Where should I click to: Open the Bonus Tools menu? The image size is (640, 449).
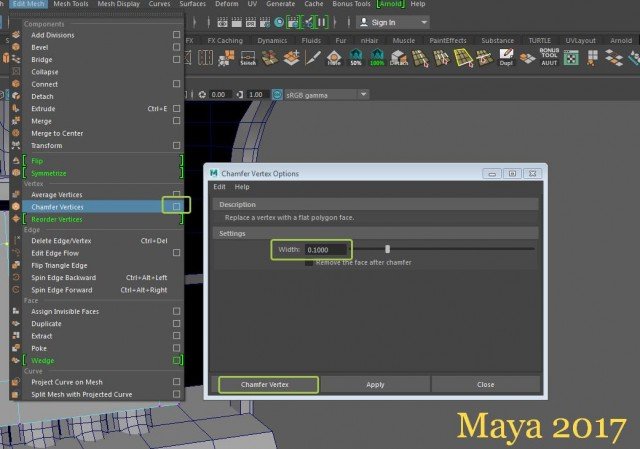[x=351, y=4]
